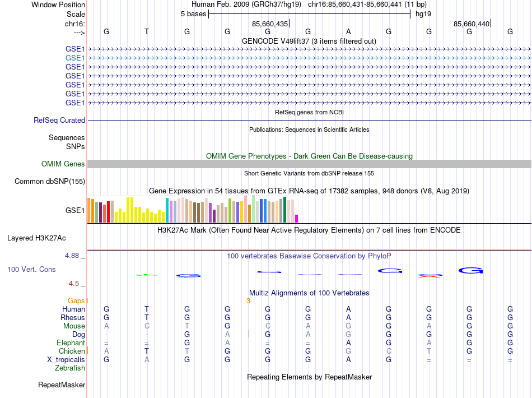Image resolution: width=532 pixels, height=398 pixels.
Task: Click the A base in reference sequence row
Action: click(x=348, y=31)
